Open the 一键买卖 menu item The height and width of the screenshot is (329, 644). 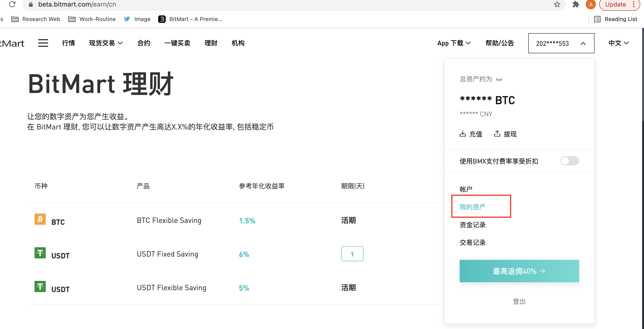[177, 43]
